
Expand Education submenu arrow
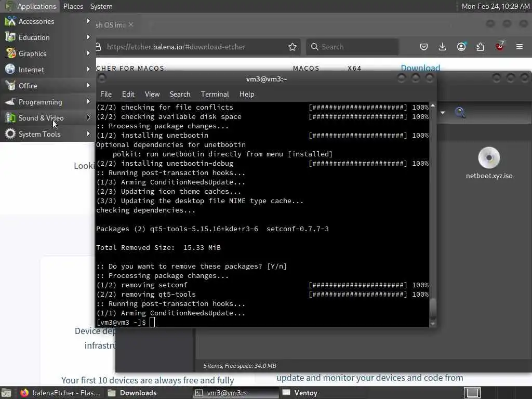88,37
